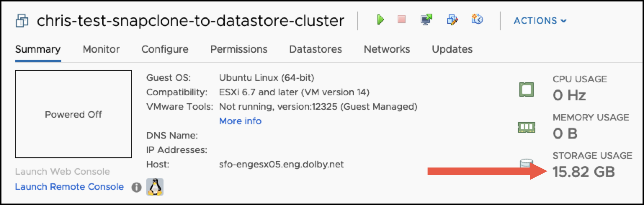Expand the ACTIONS dropdown menu

tap(540, 21)
